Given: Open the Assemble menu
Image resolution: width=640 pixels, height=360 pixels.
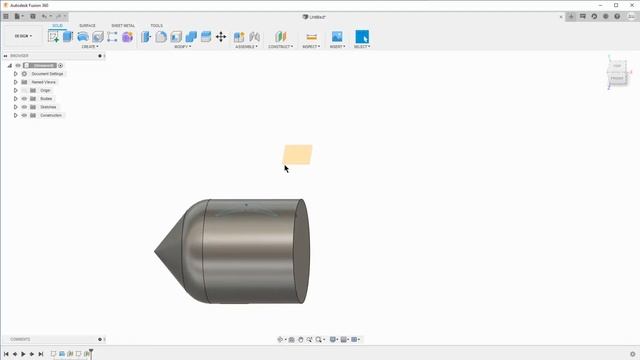Looking at the screenshot, I should point(246,47).
